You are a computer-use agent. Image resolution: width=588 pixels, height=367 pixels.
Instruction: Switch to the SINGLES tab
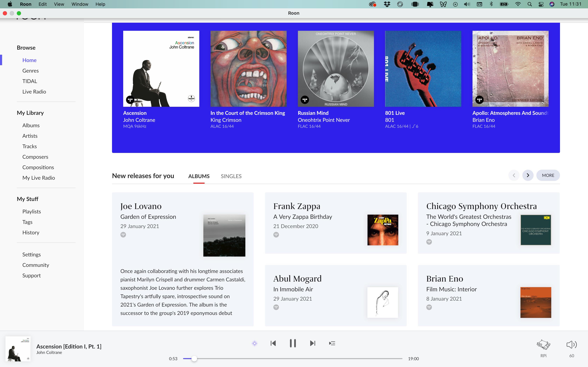(x=231, y=176)
